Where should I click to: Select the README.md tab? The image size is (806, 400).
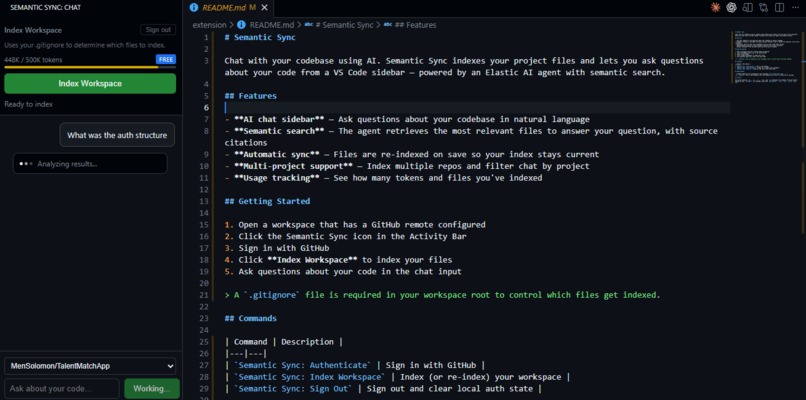pos(228,8)
